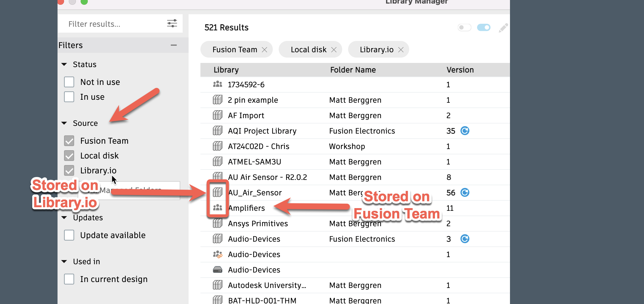Click the update icon next to AQI Project Library
644x304 pixels.
click(x=465, y=131)
